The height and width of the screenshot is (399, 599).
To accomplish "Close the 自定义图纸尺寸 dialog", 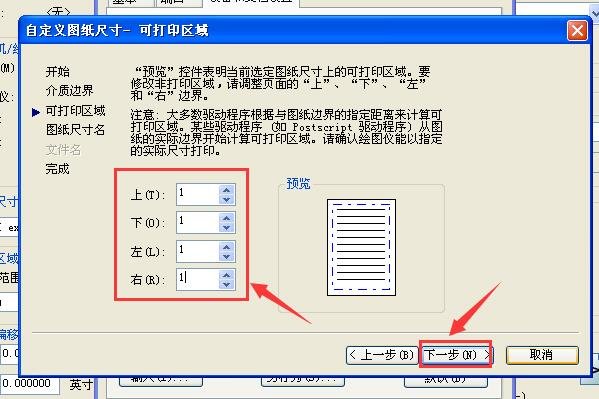I will click(x=577, y=30).
